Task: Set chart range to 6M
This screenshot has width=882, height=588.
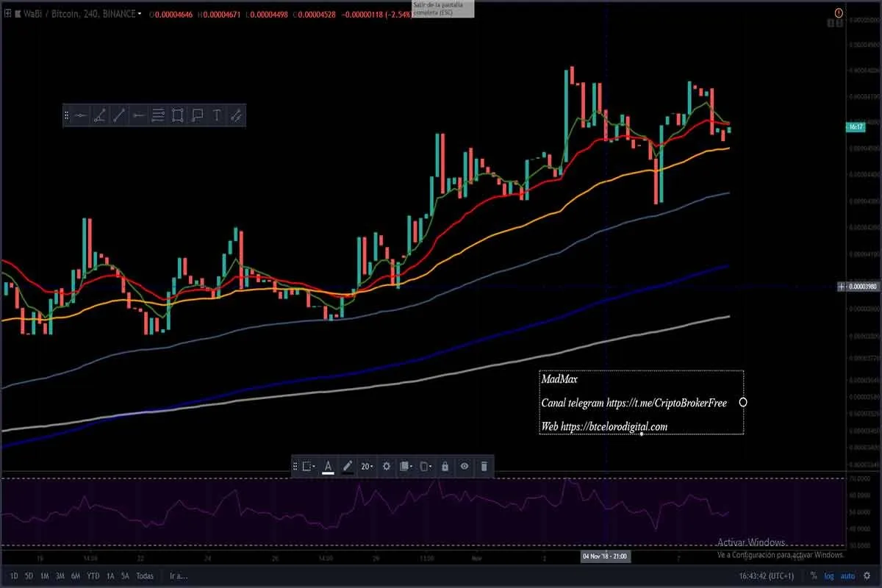Action: point(76,576)
